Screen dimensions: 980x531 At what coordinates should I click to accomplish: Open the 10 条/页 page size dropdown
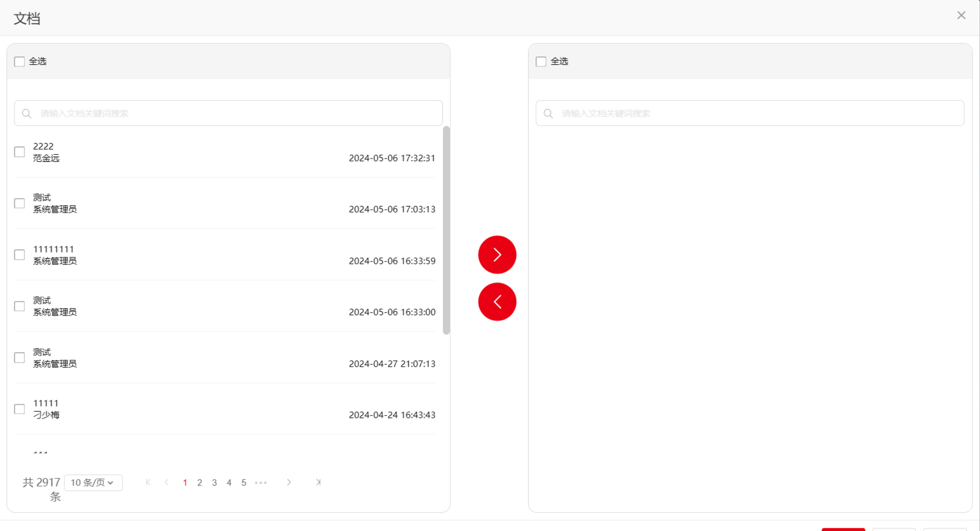click(x=93, y=482)
